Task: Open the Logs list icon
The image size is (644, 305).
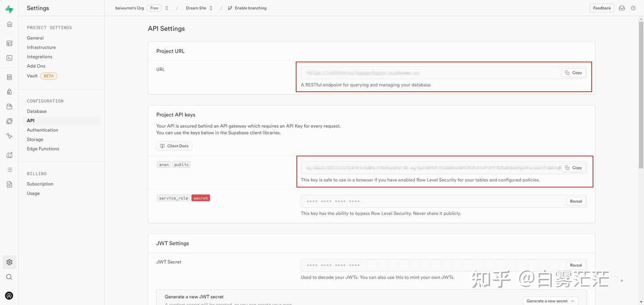Action: tap(9, 170)
